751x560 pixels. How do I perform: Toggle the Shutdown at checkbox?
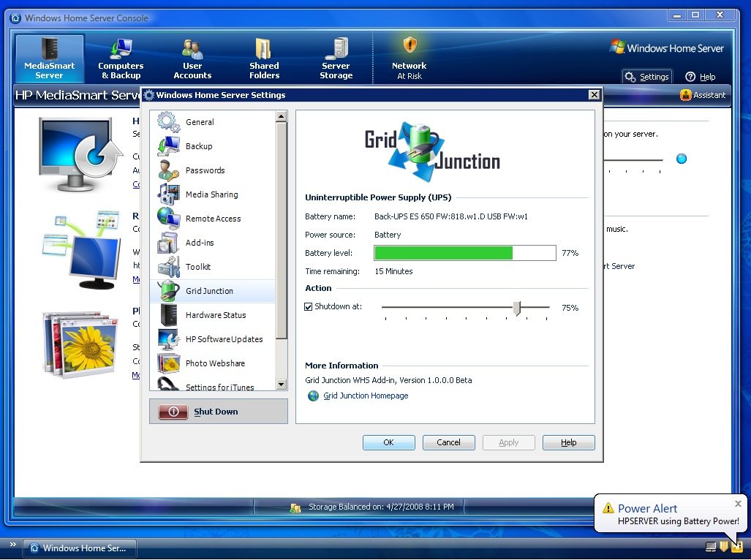309,307
